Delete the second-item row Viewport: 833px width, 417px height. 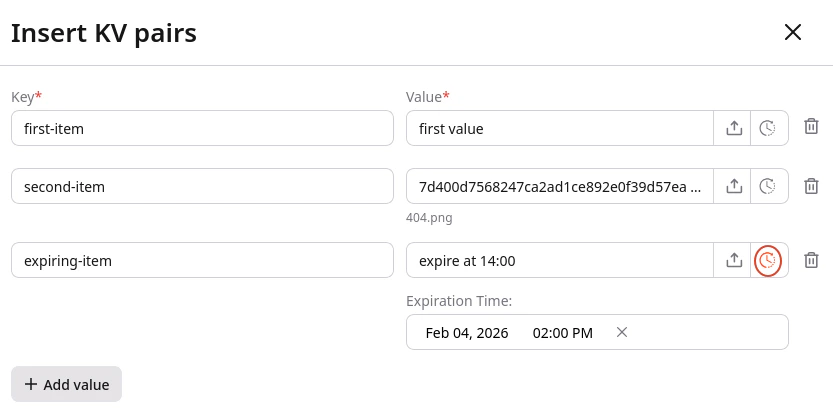coord(811,186)
